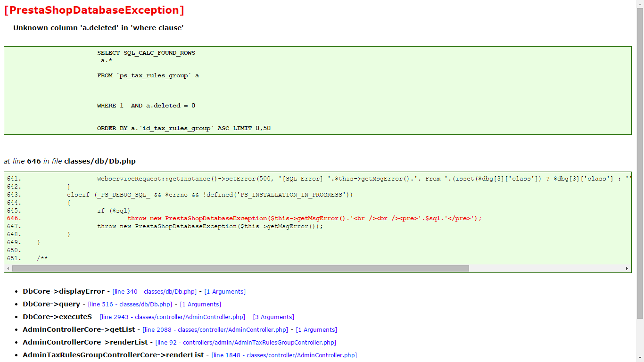The height and width of the screenshot is (362, 644).
Task: Click the "/**" comment on line 651
Action: coord(42,258)
